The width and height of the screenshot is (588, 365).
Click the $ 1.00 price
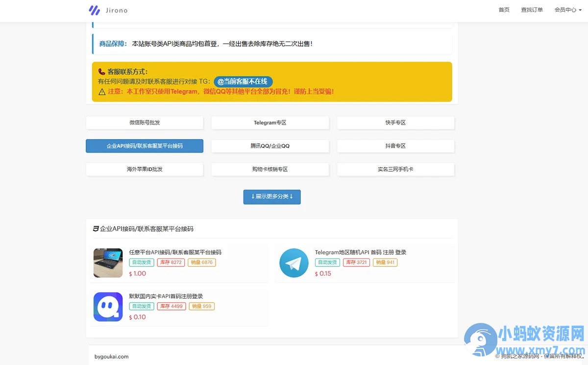click(138, 274)
